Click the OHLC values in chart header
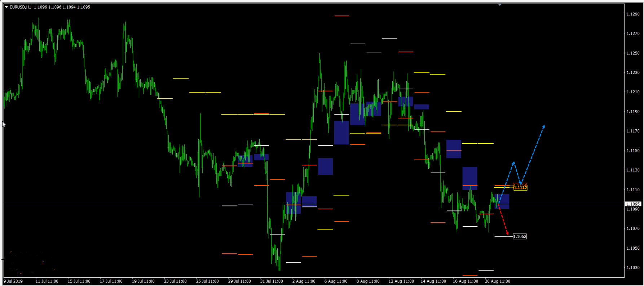The width and height of the screenshot is (644, 286). pos(62,7)
